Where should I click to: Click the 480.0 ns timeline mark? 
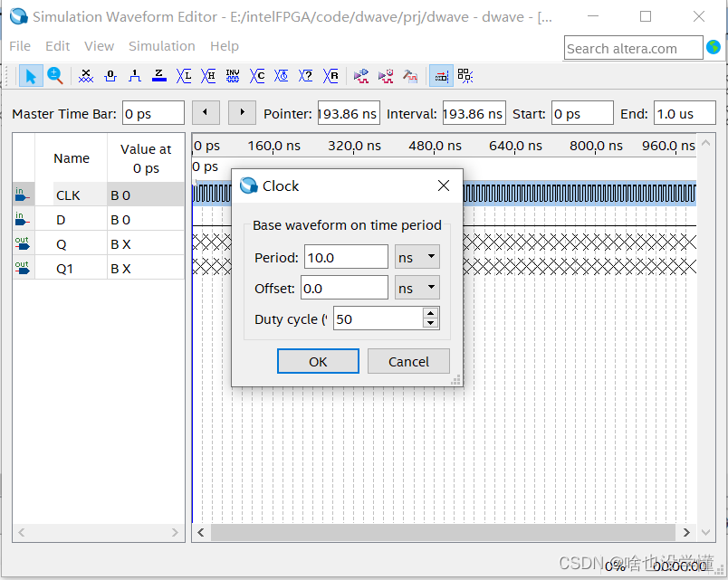435,146
